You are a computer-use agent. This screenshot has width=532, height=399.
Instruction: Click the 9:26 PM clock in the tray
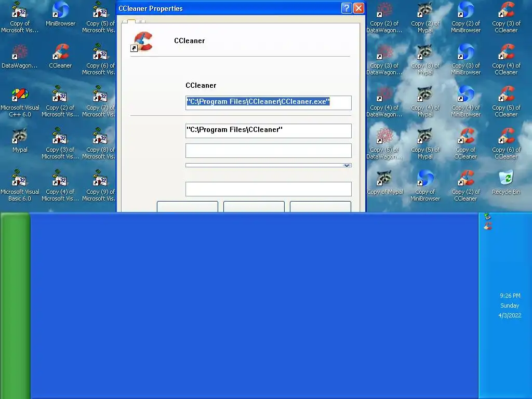pyautogui.click(x=510, y=296)
